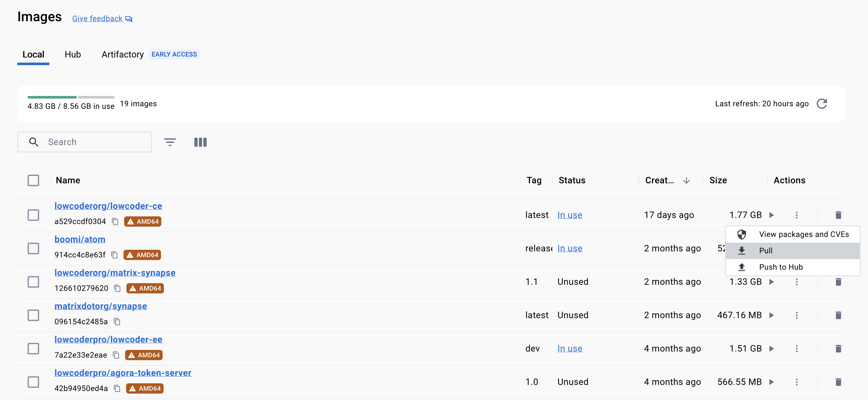This screenshot has height=400, width=868.
Task: Tick the select-all checkbox in header
Action: (x=33, y=180)
